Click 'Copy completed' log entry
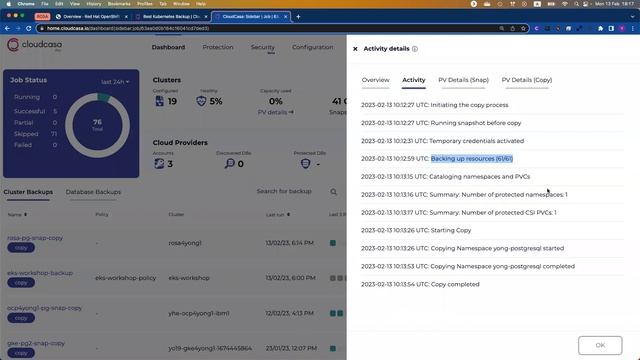Viewport: 640px width, 360px height. point(420,284)
